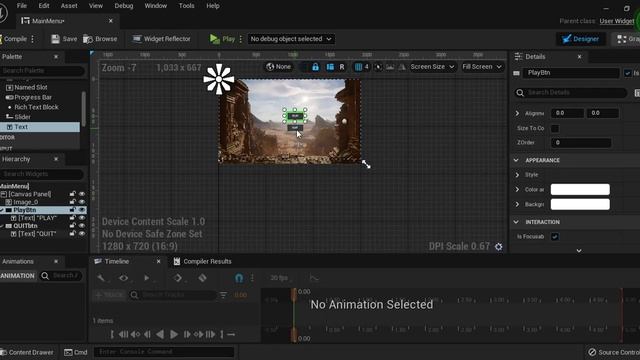
Task: Open the timeline wrench tools icon
Action: [101, 278]
